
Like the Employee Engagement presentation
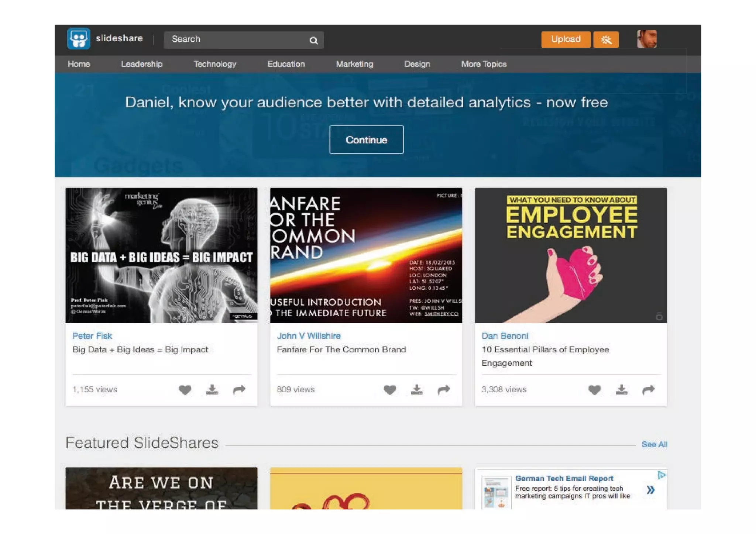click(594, 390)
